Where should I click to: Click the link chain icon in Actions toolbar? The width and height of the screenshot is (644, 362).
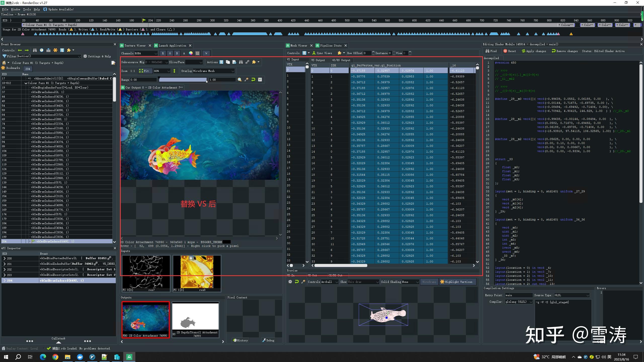[248, 62]
